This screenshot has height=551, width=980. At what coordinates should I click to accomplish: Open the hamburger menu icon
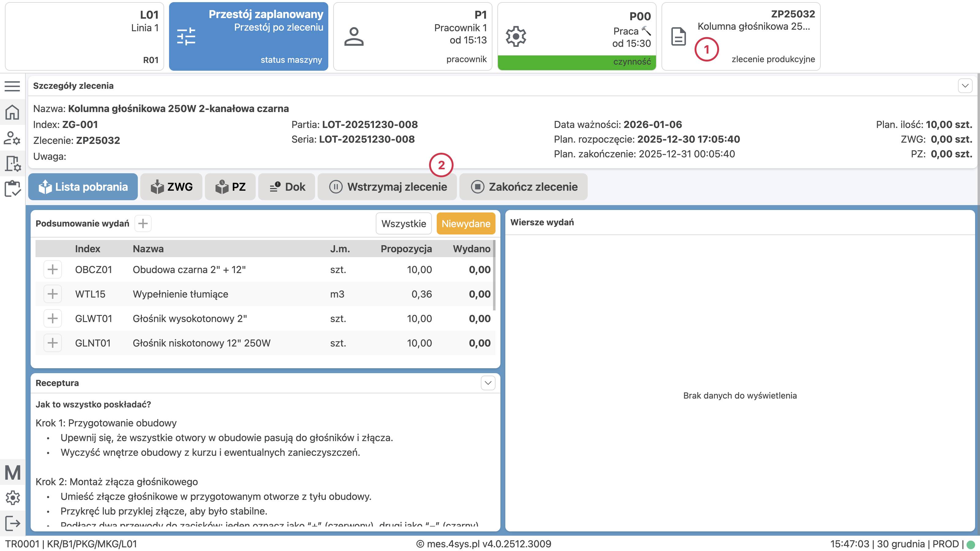click(12, 86)
